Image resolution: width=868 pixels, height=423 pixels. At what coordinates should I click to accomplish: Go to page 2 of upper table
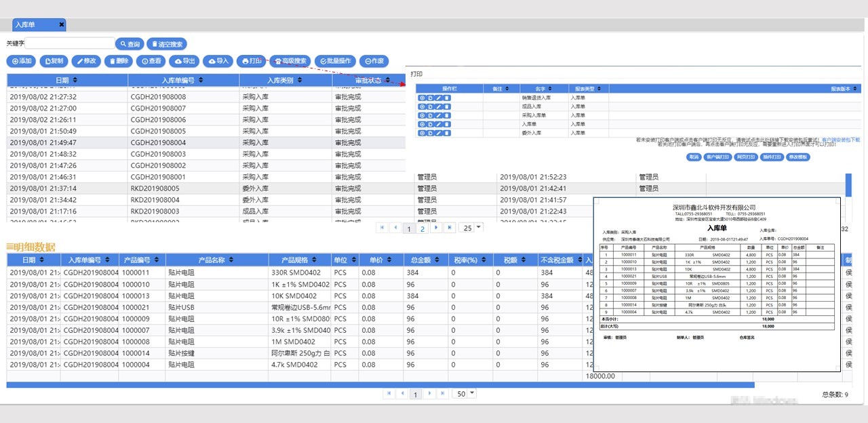point(422,228)
